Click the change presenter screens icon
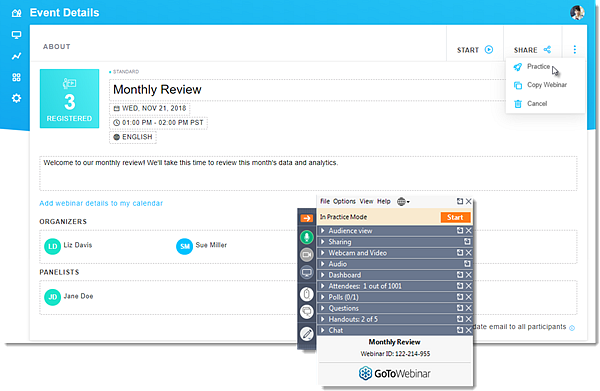Screen dimensions: 600x391 tap(307, 312)
